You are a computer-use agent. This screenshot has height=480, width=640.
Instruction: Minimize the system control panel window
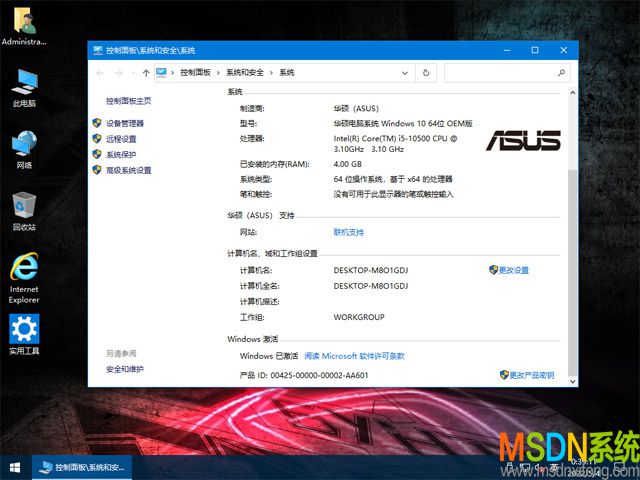pyautogui.click(x=507, y=50)
